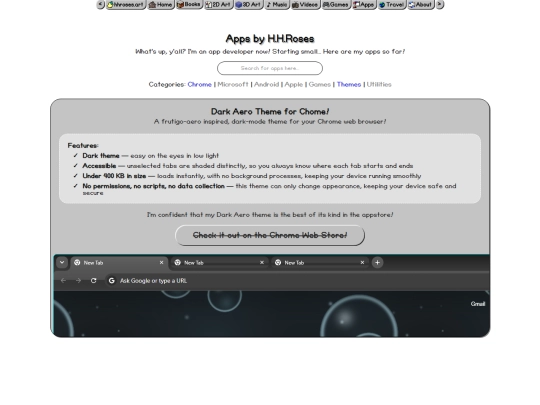This screenshot has height=405, width=540.
Task: Filter by the Android category
Action: click(x=266, y=84)
